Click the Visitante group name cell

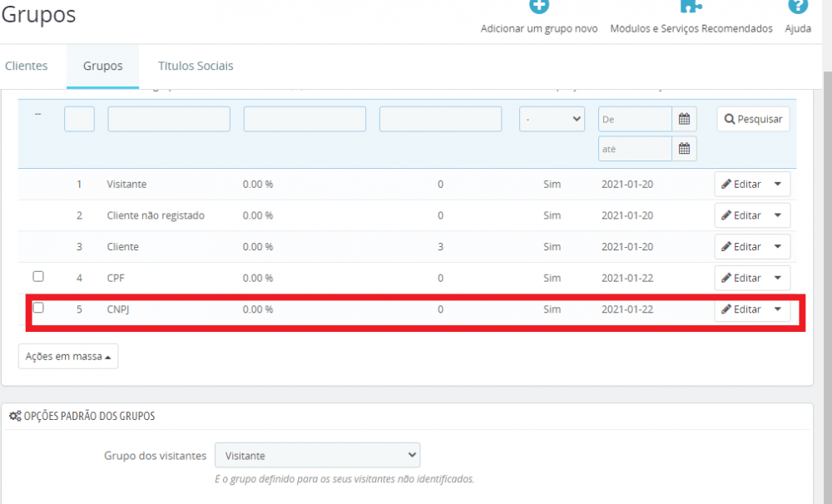(x=126, y=184)
